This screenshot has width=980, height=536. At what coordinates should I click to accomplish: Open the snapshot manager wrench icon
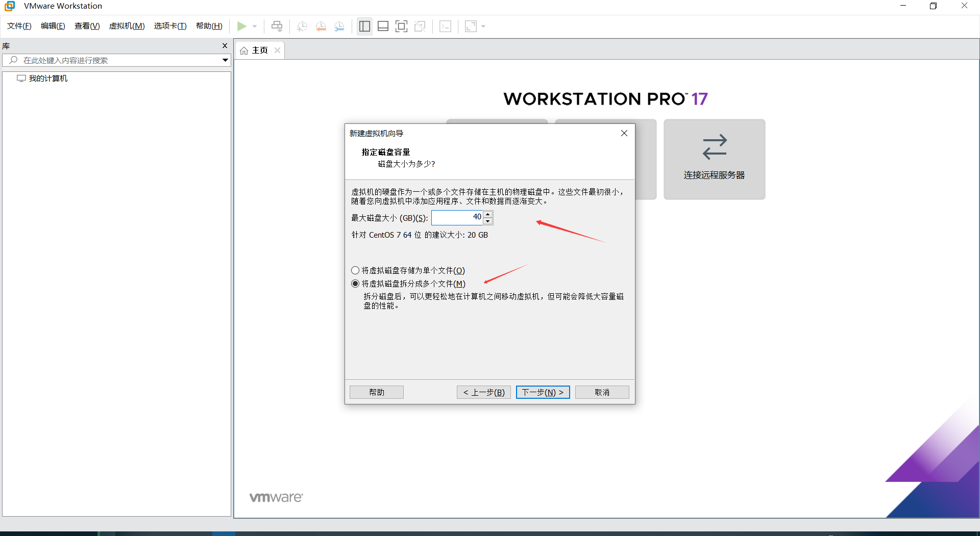[339, 26]
